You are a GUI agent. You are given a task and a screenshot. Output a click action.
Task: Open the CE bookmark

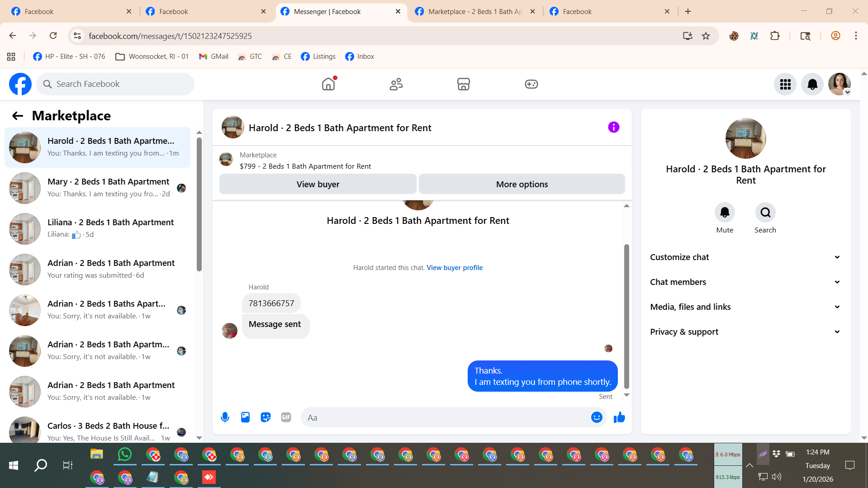click(x=281, y=57)
